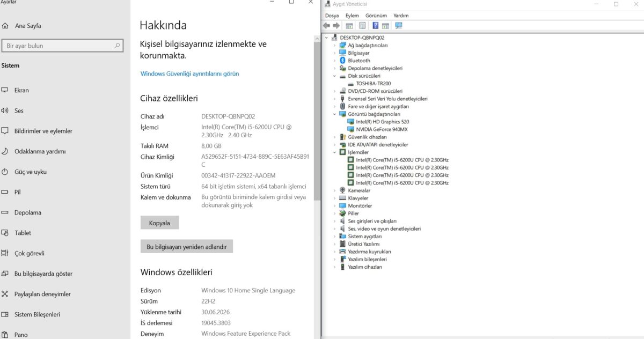Select Depolama denetleyicileri device icon
The width and height of the screenshot is (644, 339).
click(x=342, y=68)
